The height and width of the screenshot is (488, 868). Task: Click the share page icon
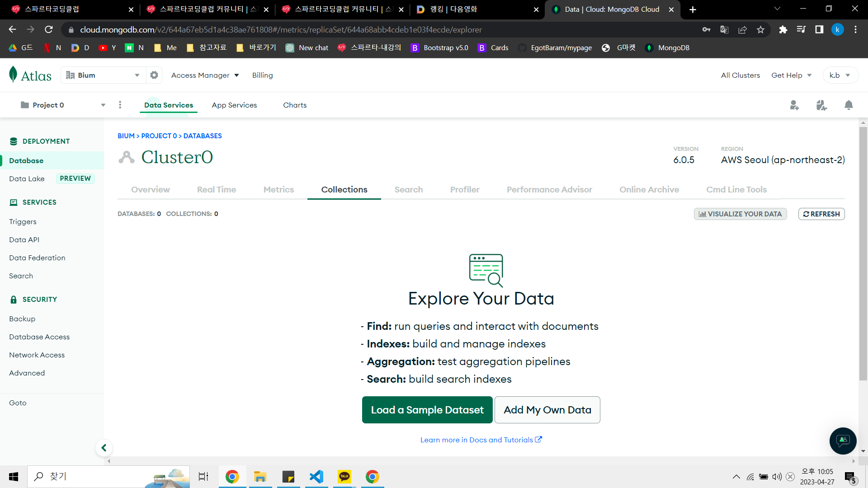[x=742, y=30]
